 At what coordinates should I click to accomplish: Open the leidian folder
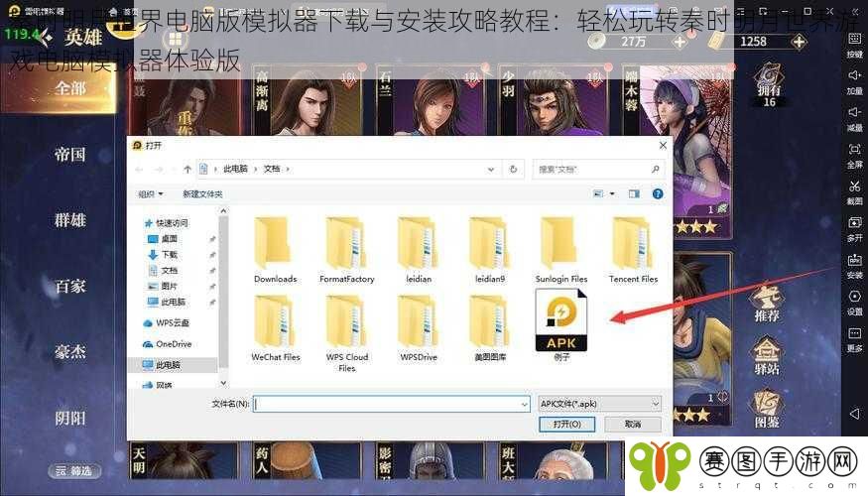(x=419, y=250)
